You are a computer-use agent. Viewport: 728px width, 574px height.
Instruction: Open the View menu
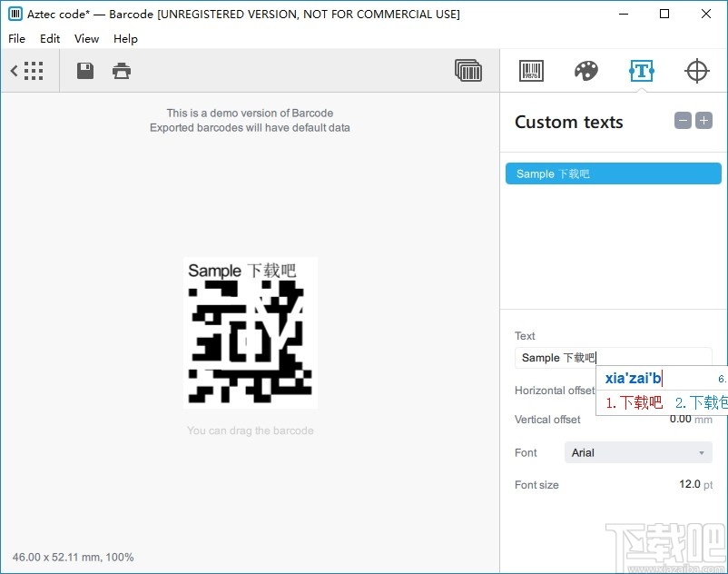pos(86,38)
